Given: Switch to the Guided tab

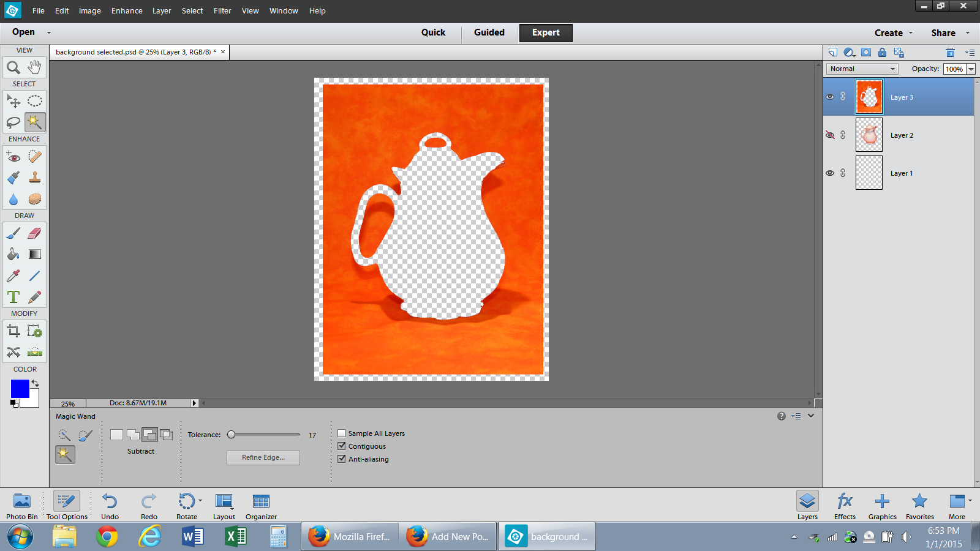Looking at the screenshot, I should pyautogui.click(x=489, y=32).
